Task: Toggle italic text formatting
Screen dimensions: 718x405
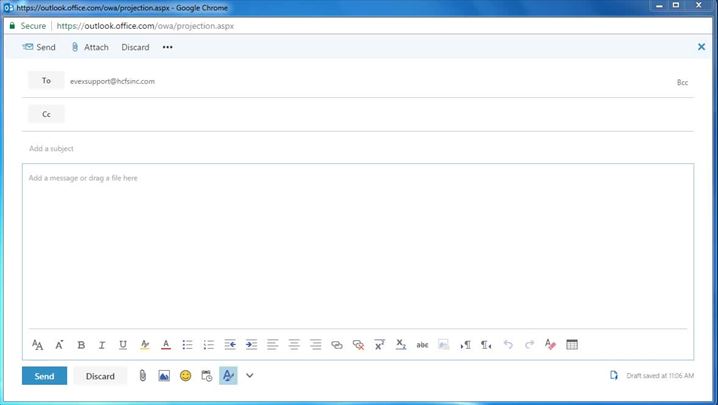Action: click(102, 345)
